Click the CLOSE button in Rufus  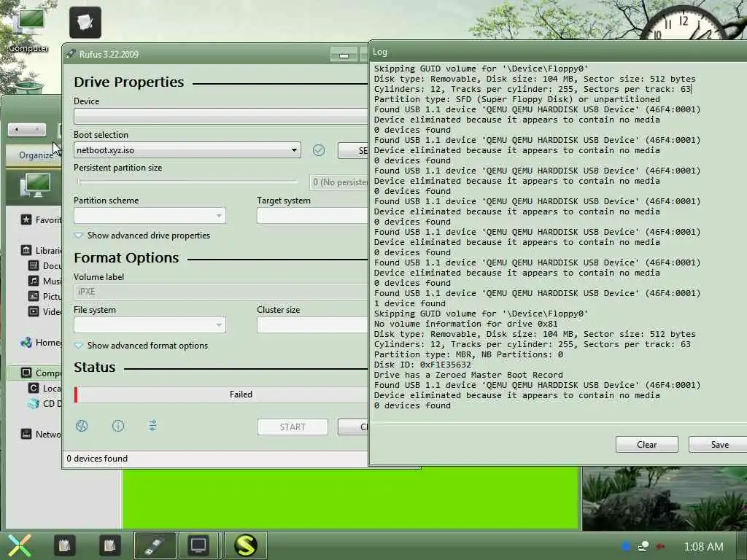353,427
